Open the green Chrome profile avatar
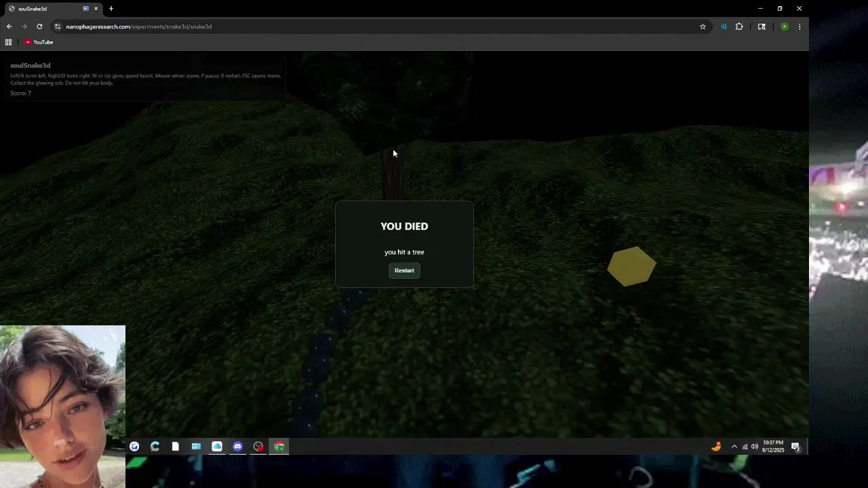 [x=785, y=26]
